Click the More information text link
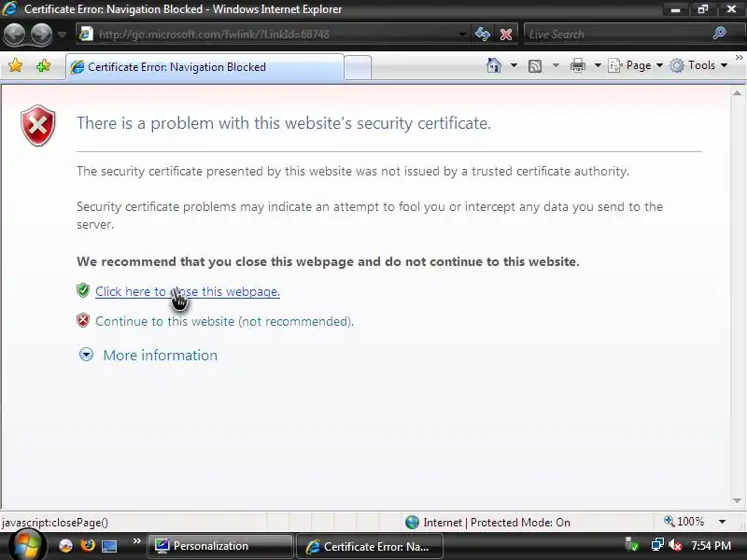 [160, 356]
